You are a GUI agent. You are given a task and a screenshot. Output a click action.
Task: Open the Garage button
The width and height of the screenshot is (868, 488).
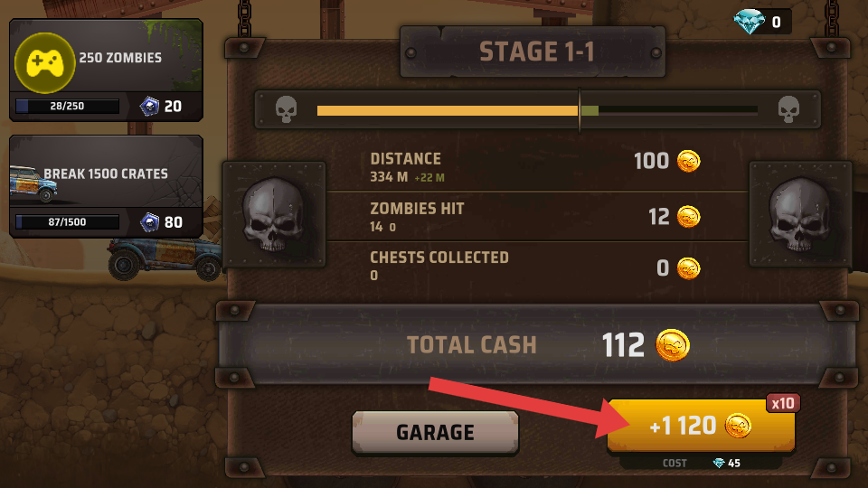(x=435, y=433)
